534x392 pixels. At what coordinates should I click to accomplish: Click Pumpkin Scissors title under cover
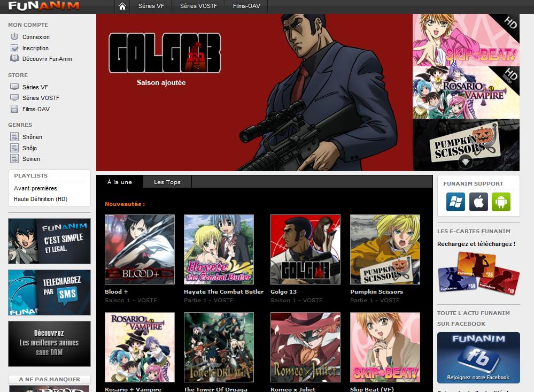pos(376,292)
